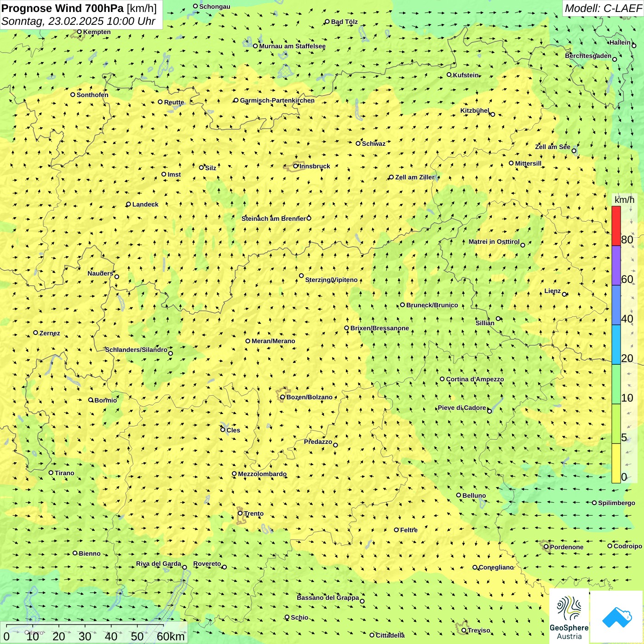
Task: Click the Sillian city label
Action: coord(485,323)
